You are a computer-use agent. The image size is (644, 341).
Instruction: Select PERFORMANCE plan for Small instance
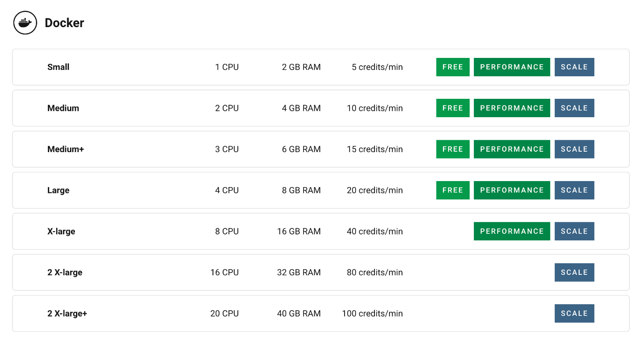click(512, 67)
